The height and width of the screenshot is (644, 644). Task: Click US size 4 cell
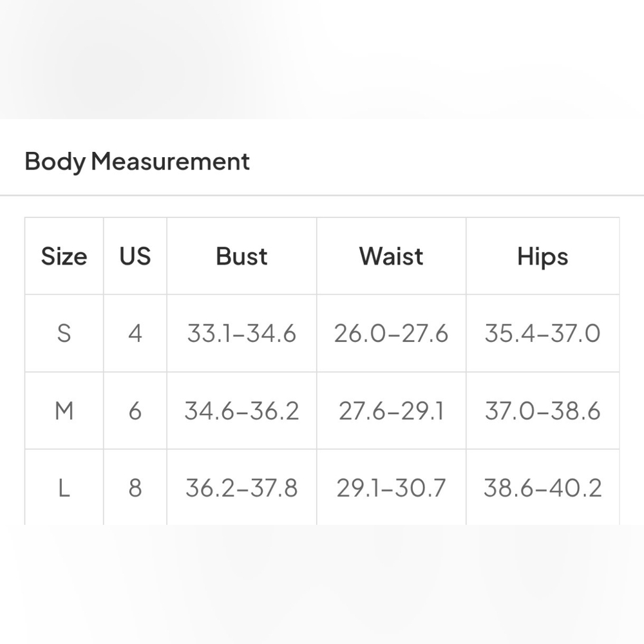tap(135, 333)
